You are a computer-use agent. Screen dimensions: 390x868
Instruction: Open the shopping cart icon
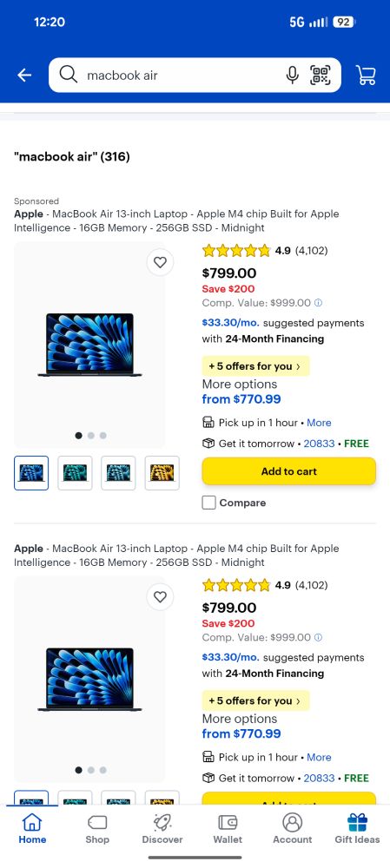[x=366, y=75]
